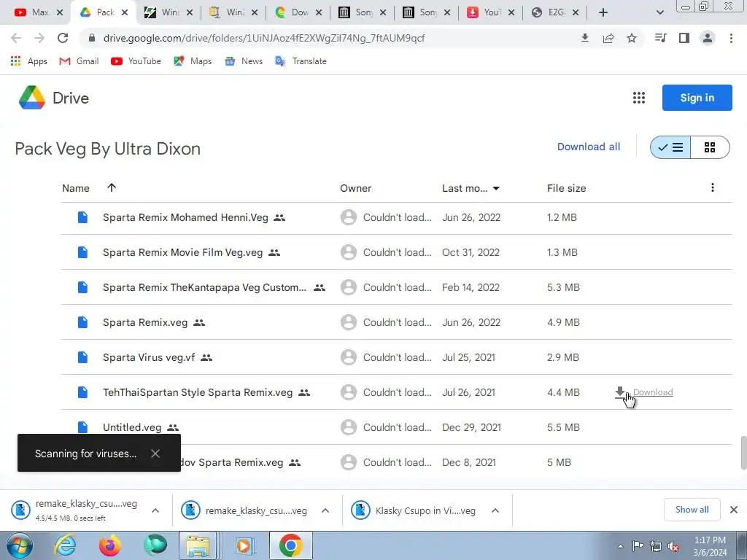Dismiss the Scanning for viruses notification
Image resolution: width=747 pixels, height=560 pixels.
155,454
